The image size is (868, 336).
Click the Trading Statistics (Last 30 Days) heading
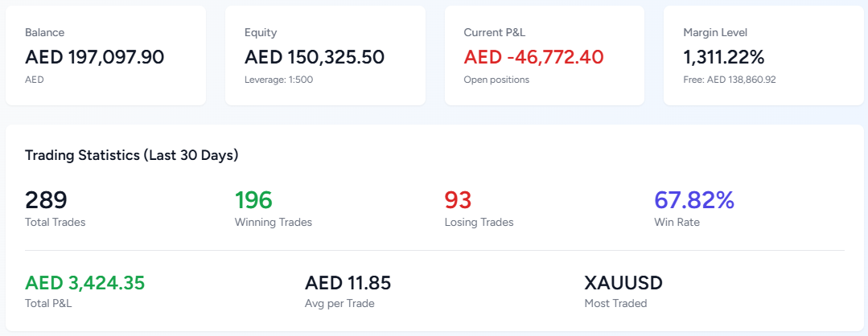[x=131, y=155]
